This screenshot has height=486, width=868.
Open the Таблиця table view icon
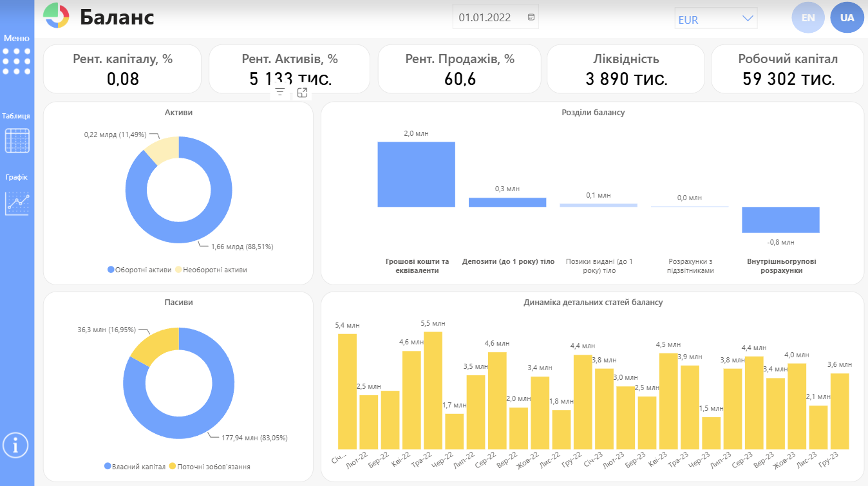[17, 140]
